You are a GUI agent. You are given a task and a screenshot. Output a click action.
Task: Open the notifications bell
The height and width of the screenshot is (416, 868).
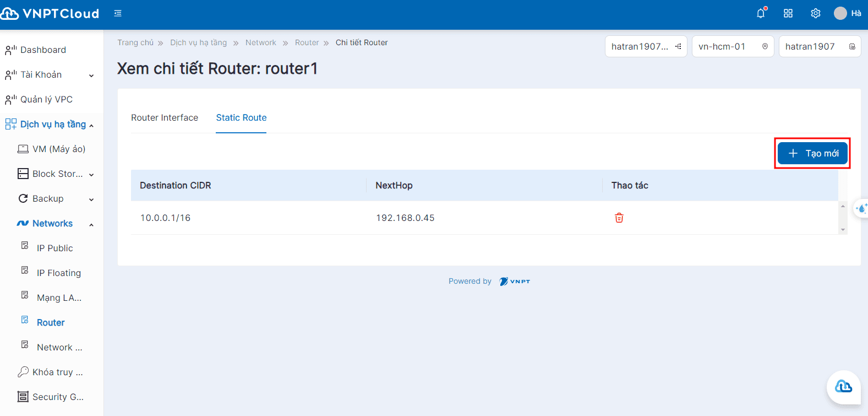point(761,13)
